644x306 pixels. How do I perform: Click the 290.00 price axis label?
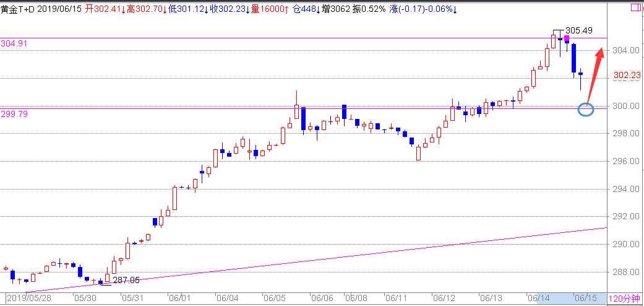click(626, 244)
